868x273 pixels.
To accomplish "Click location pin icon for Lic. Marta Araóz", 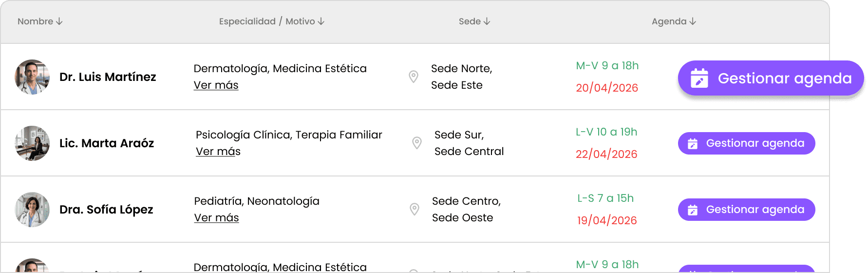I will point(417,143).
